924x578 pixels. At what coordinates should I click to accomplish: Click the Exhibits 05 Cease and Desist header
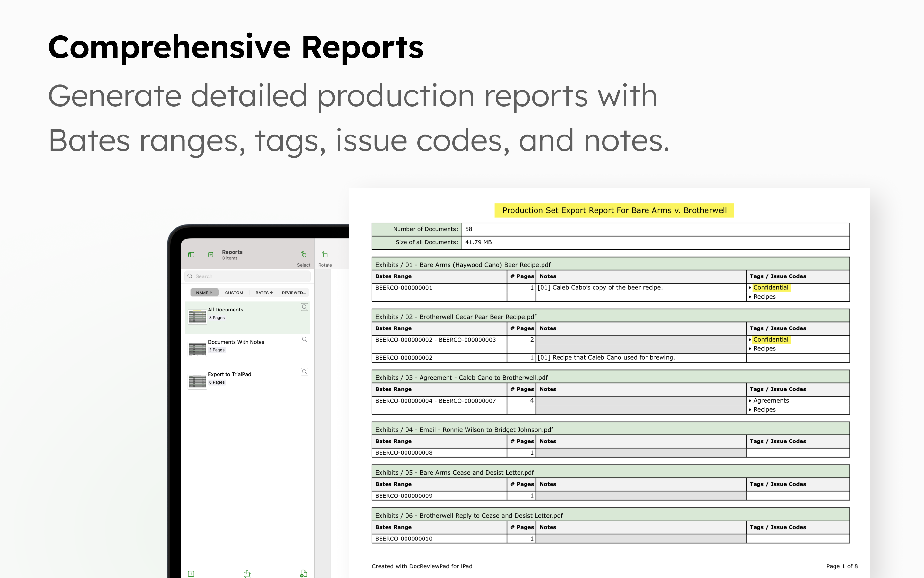pos(611,472)
